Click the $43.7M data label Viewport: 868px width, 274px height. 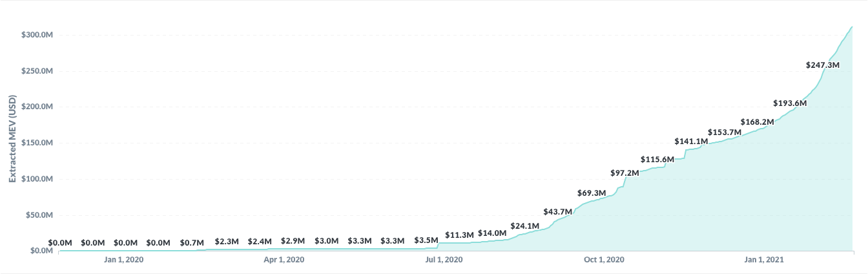pos(558,212)
